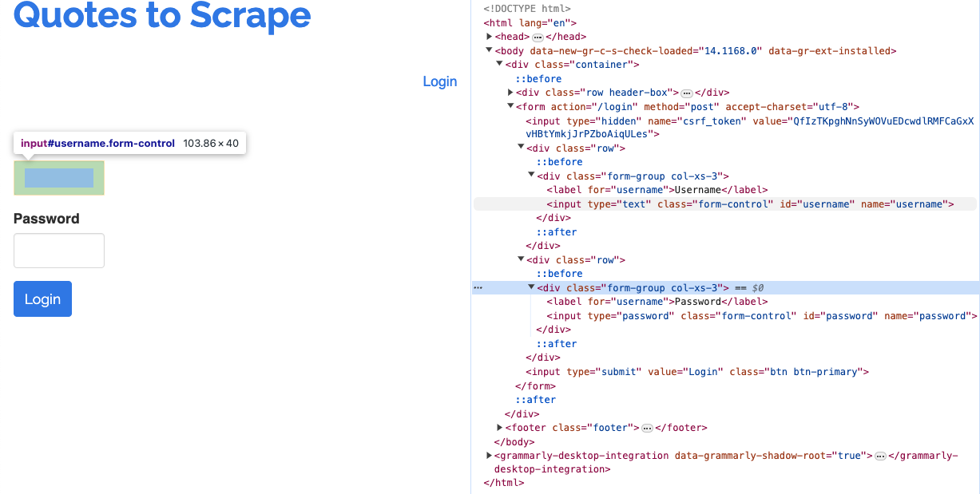This screenshot has height=494, width=980.
Task: Collapse the div class="container" node
Action: coord(500,65)
